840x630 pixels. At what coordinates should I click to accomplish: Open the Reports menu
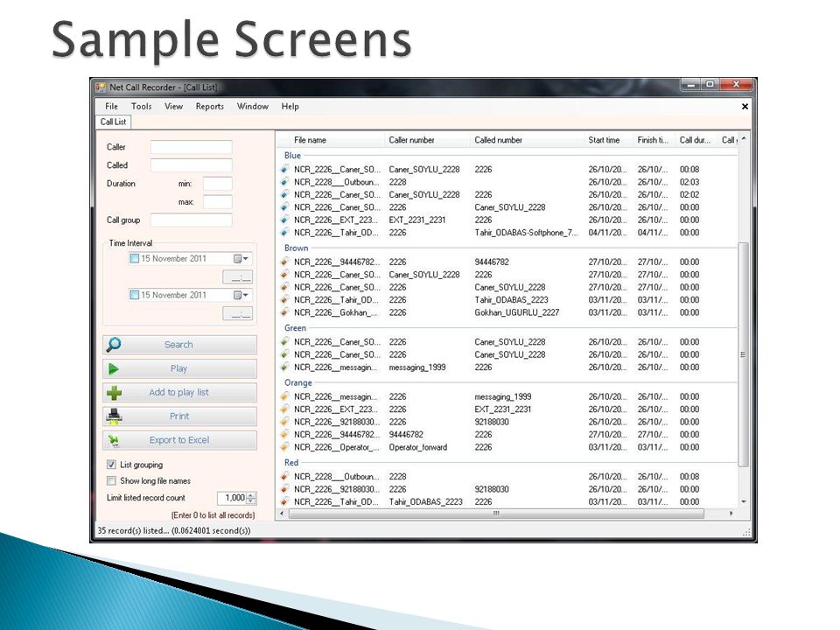(209, 107)
